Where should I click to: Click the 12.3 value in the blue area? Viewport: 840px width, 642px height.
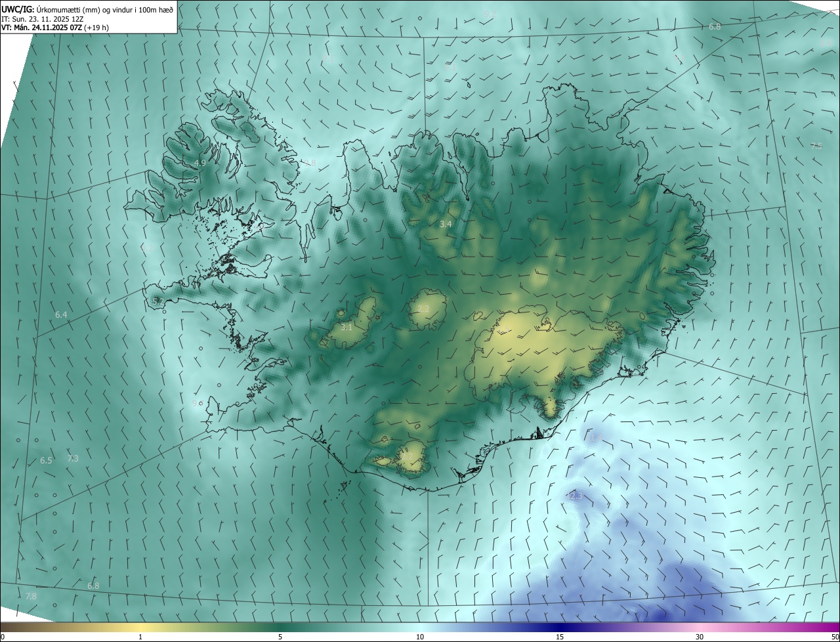(576, 496)
